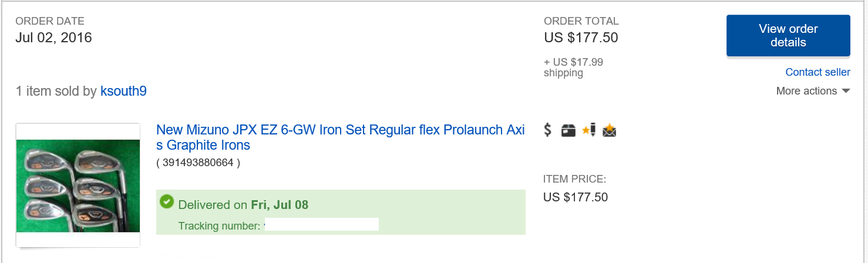
Task: Click the arrow next to More actions
Action: point(846,91)
